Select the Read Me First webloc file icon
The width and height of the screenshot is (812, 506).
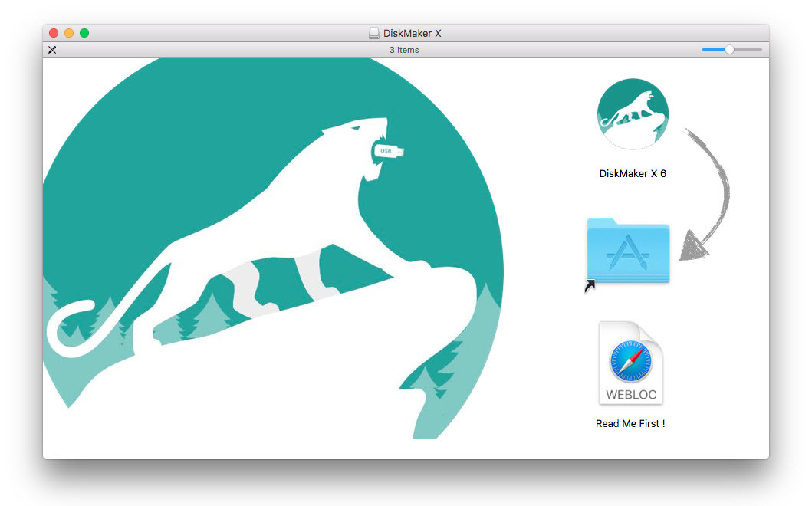(631, 363)
